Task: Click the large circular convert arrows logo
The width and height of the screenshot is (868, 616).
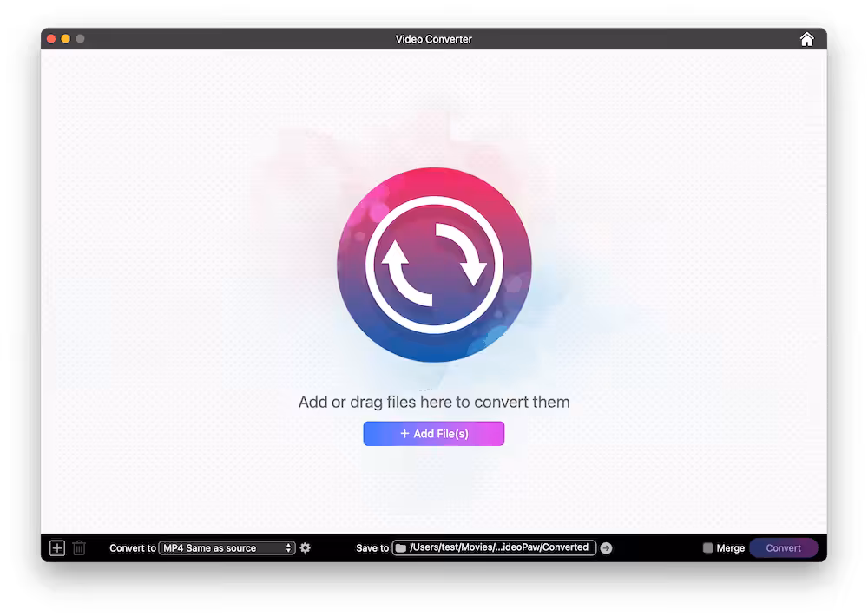Action: click(x=434, y=265)
